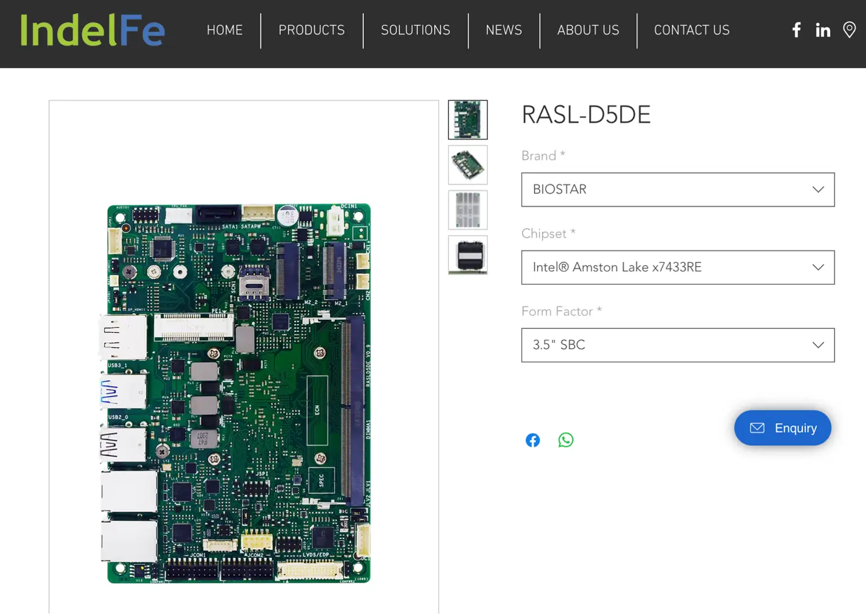866x616 pixels.
Task: Click the IndelFe logo
Action: 92,30
